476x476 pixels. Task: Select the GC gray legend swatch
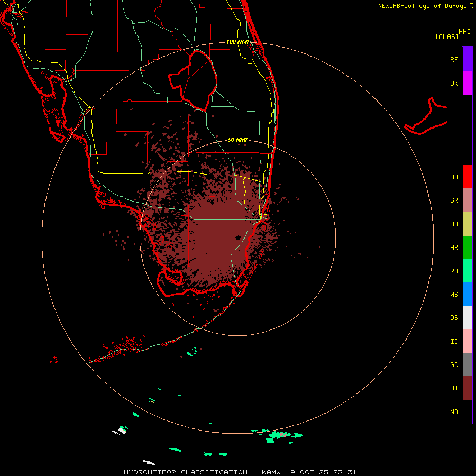(467, 364)
